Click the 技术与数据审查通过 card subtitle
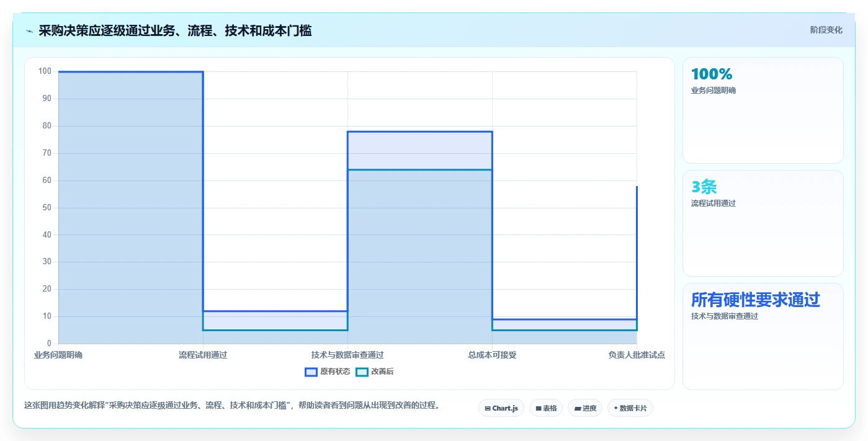Image resolution: width=868 pixels, height=441 pixels. pyautogui.click(x=725, y=316)
